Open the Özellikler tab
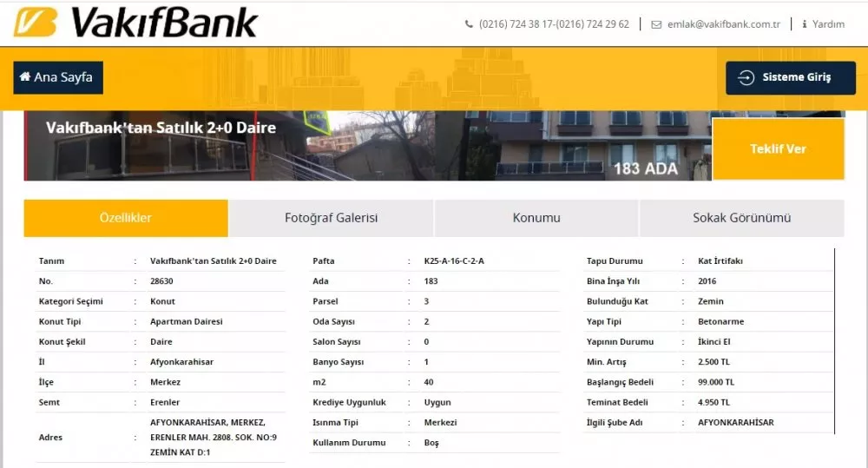This screenshot has height=468, width=868. click(126, 218)
